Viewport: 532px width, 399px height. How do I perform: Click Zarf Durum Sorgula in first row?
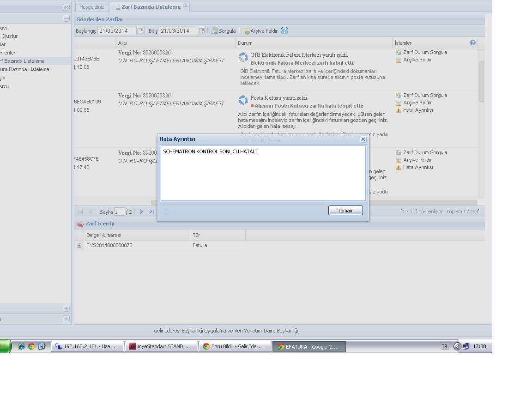point(425,52)
